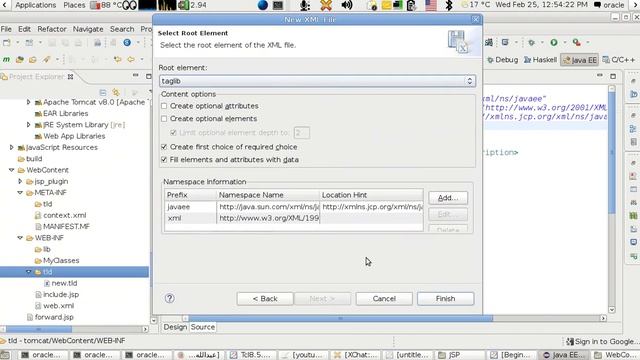Open the Applications menu in top panel

(36, 5)
